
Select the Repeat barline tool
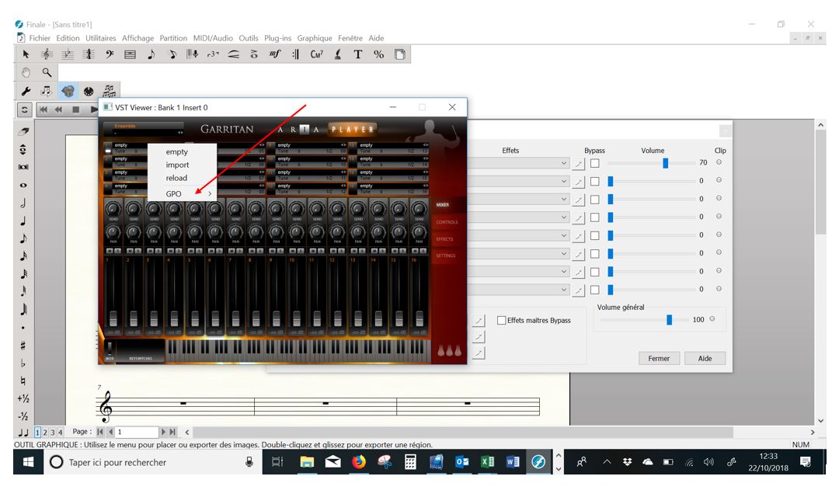(295, 54)
